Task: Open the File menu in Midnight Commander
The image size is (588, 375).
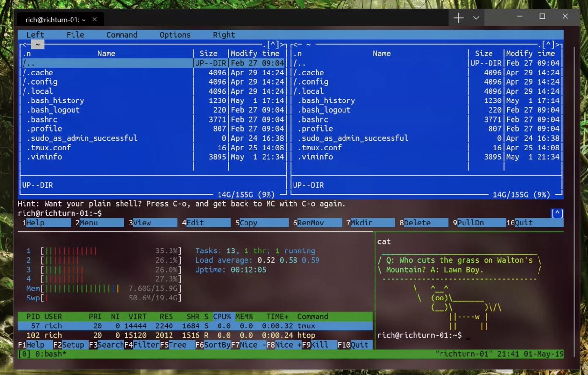Action: tap(75, 35)
